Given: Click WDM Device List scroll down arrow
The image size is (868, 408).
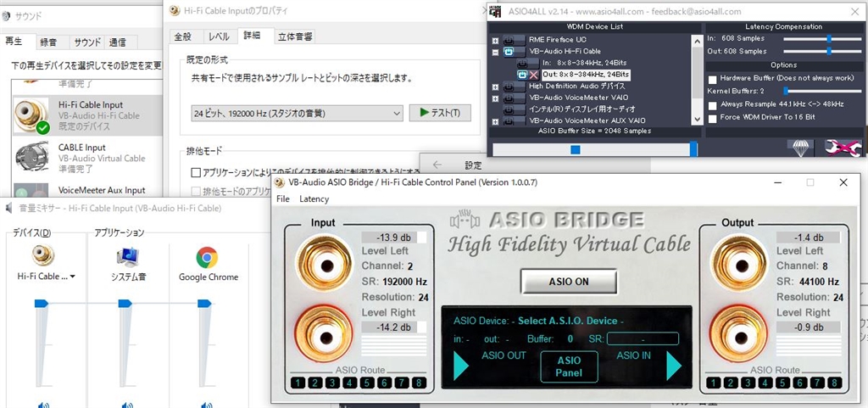Looking at the screenshot, I should click(x=697, y=120).
